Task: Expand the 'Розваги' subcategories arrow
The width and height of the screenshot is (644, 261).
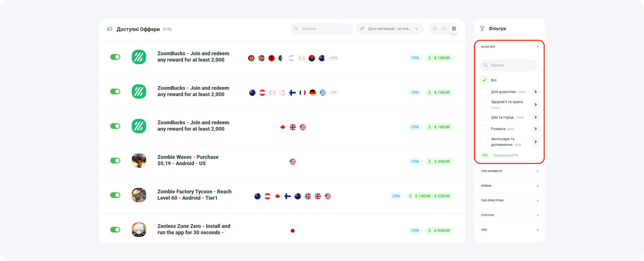Action: click(535, 129)
